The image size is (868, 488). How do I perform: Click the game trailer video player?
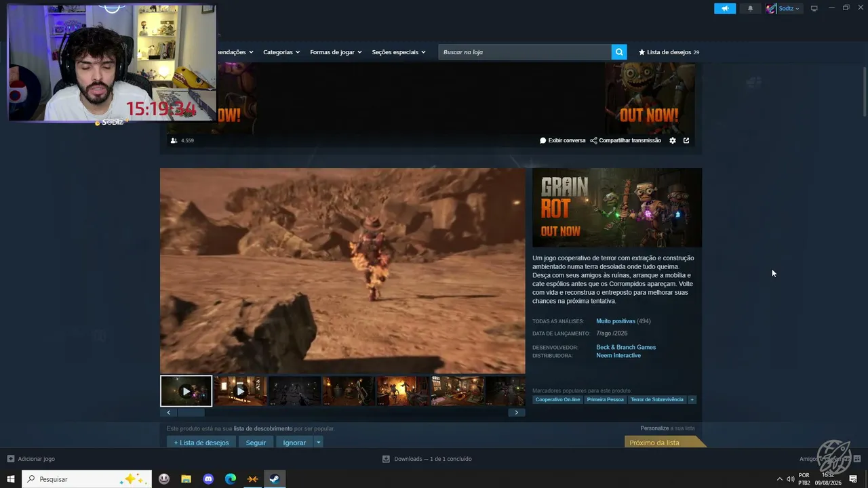(x=342, y=271)
